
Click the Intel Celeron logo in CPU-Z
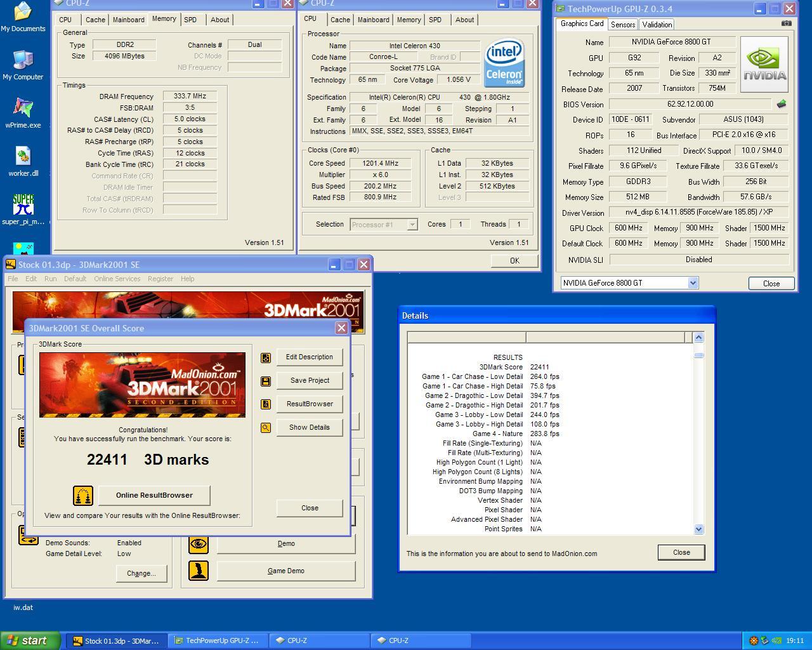[x=504, y=63]
